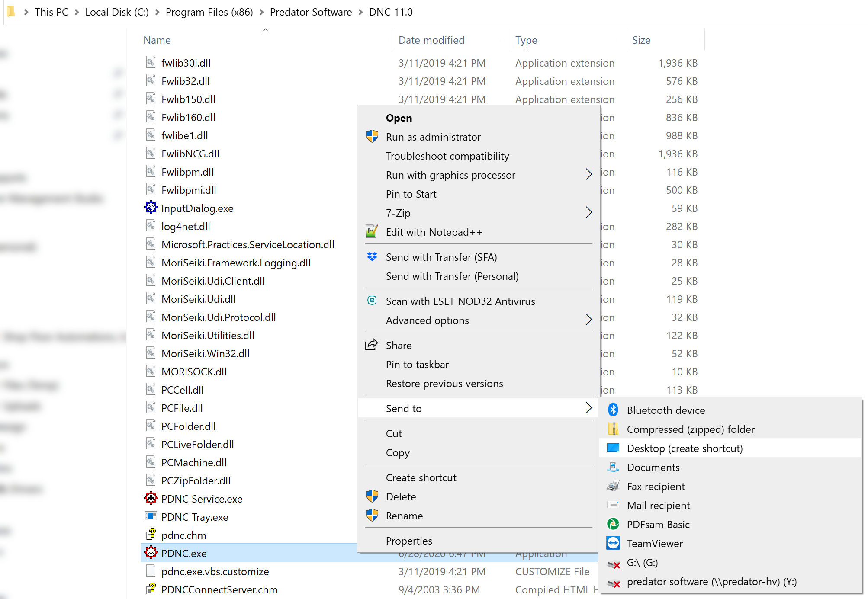Navigate to Program Files (x86) breadcrumb
868x599 pixels.
point(209,12)
